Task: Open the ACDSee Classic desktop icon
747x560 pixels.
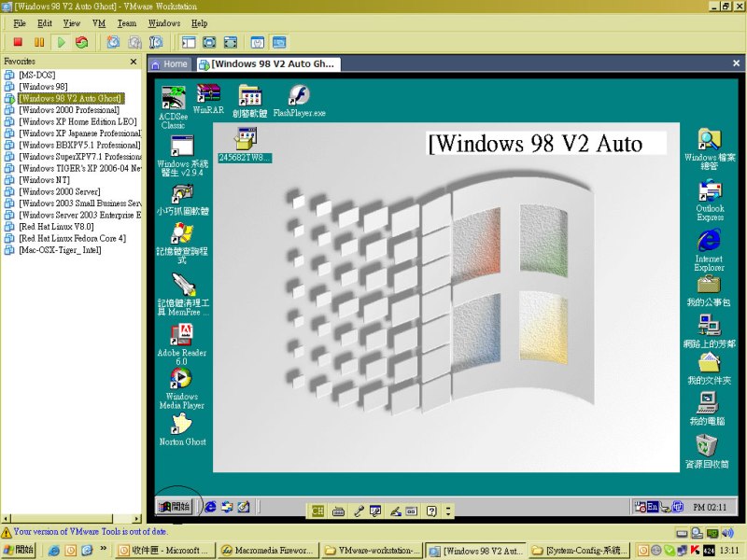Action: pyautogui.click(x=173, y=108)
